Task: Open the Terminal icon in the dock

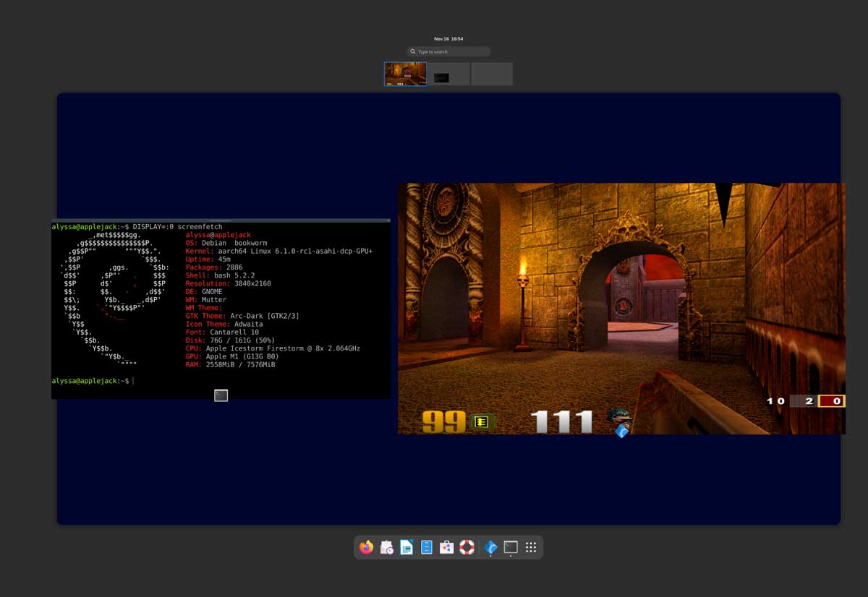Action: [x=511, y=547]
